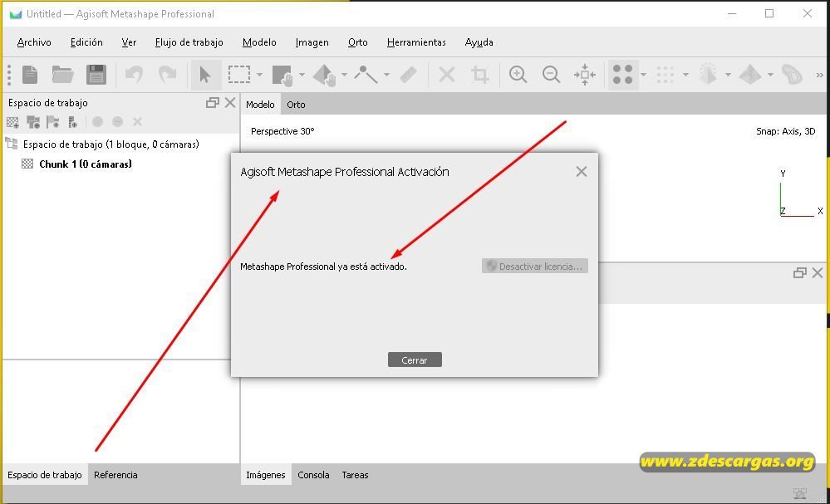The image size is (830, 504).
Task: Click the Add photos icon in workspace panel
Action: [33, 122]
